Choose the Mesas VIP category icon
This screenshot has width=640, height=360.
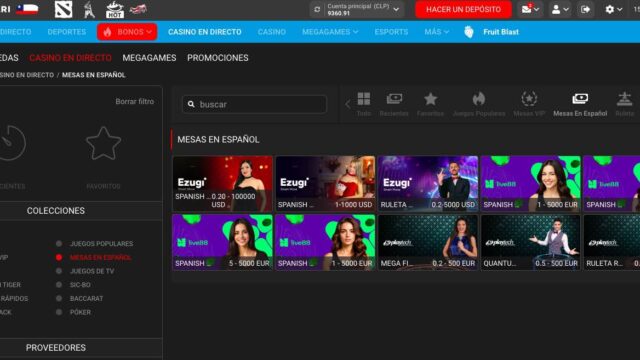[x=529, y=104]
